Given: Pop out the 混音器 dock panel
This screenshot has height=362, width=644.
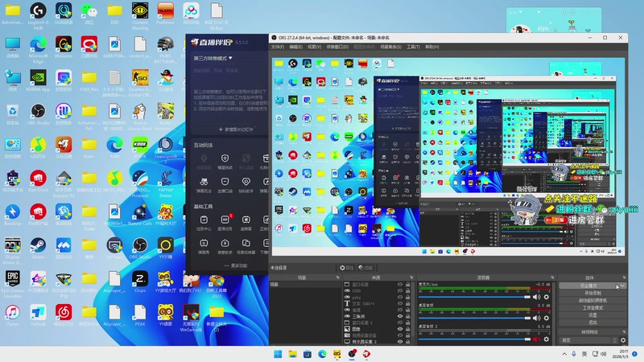Looking at the screenshot, I should pos(552,278).
